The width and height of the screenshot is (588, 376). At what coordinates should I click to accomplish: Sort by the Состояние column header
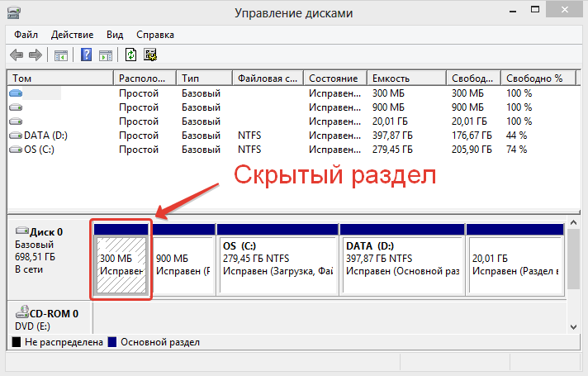(x=335, y=78)
